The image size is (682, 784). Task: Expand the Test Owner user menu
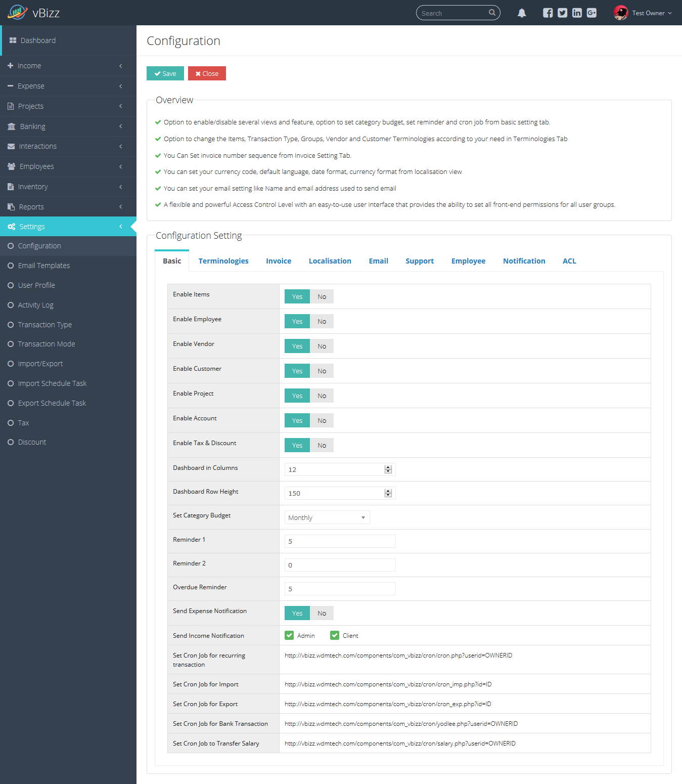[652, 13]
